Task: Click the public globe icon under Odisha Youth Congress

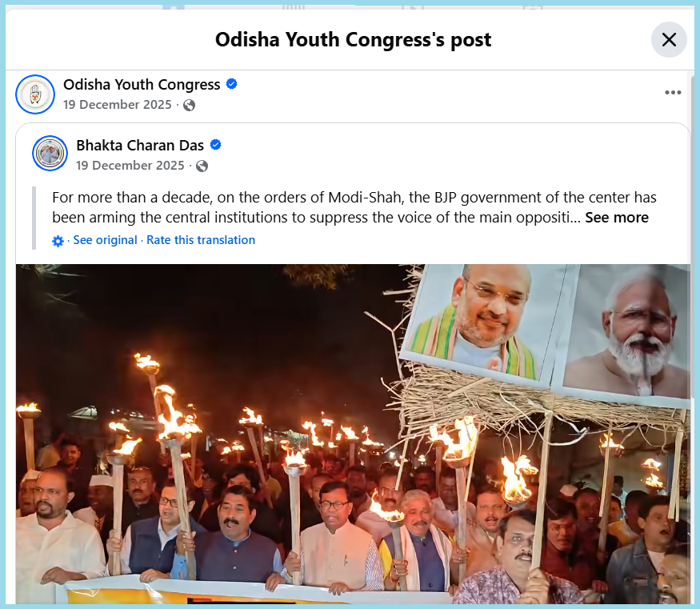Action: (x=190, y=105)
